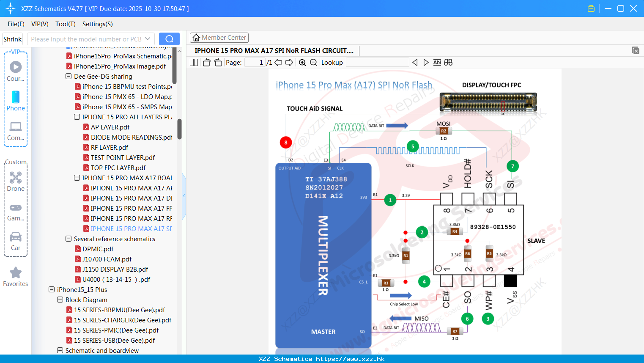Viewport: 644px width, 363px height.
Task: Click the file tree vertical scrollbar
Action: click(179, 129)
